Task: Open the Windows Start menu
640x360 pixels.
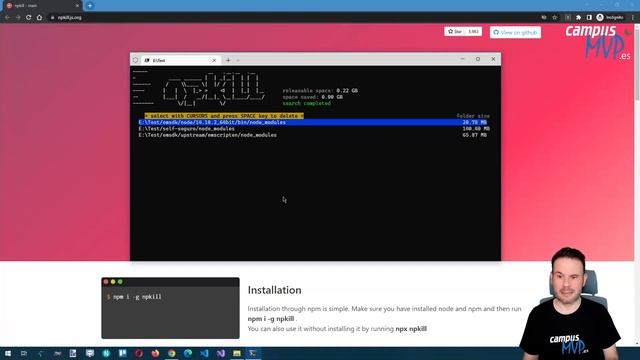Action: pyautogui.click(x=7, y=353)
